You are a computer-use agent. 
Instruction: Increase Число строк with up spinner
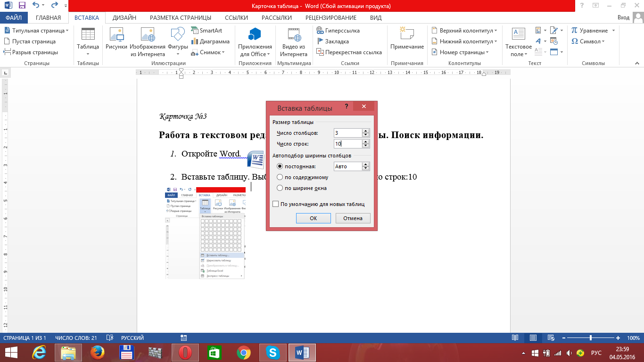tap(365, 141)
